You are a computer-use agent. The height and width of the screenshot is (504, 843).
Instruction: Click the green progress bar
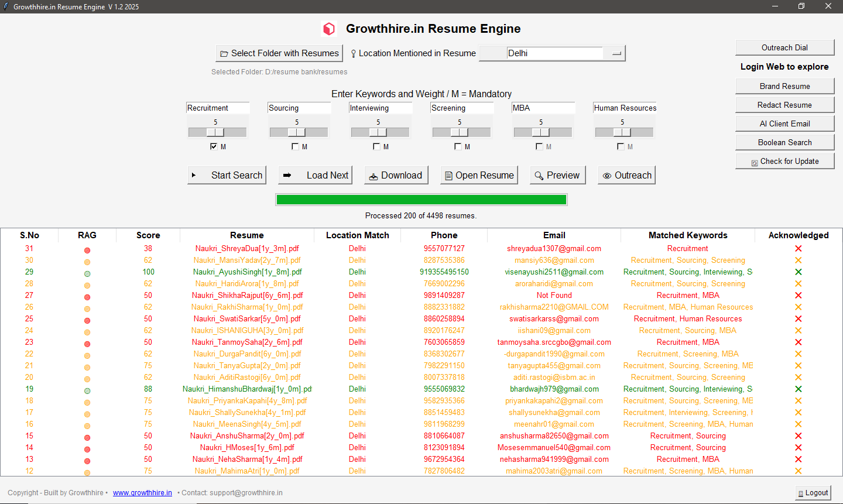click(421, 200)
